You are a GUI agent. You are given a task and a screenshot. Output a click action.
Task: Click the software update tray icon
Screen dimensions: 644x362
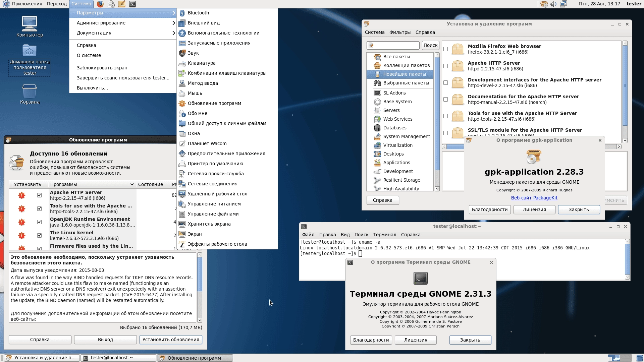pos(544,4)
